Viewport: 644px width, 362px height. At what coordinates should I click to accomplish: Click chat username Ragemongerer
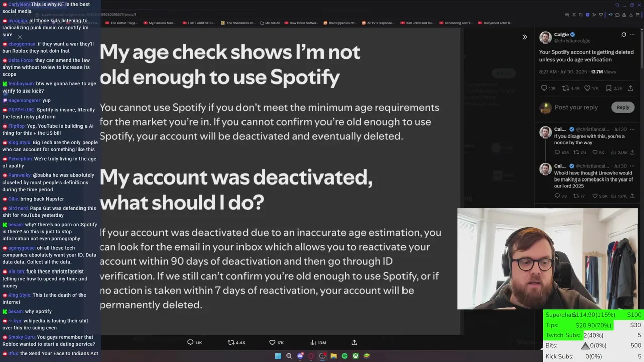coord(24,100)
